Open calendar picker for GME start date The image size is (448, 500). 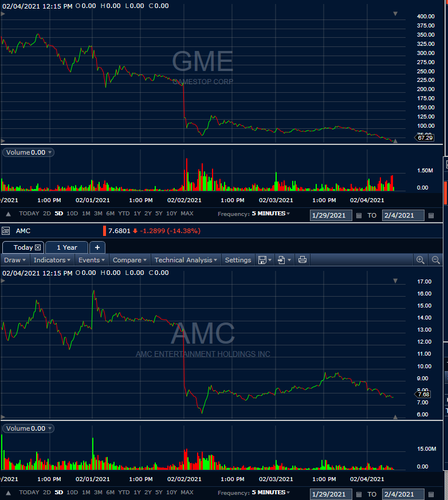(359, 216)
